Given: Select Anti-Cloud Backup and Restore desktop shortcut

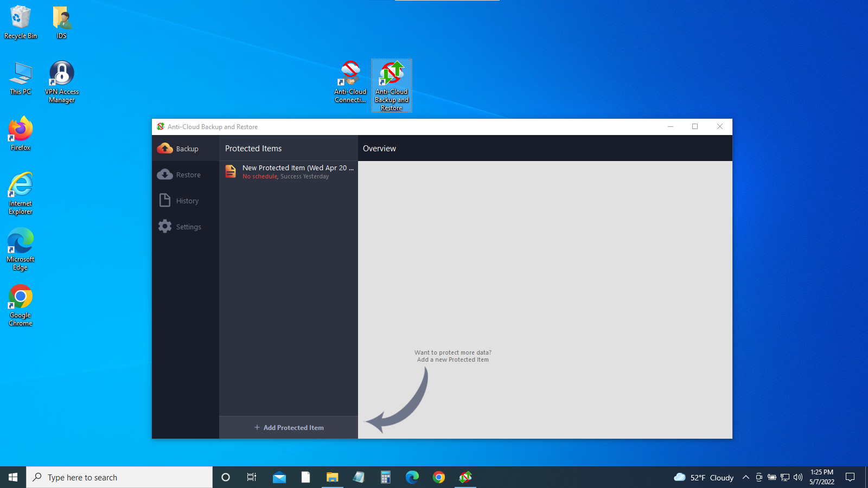Looking at the screenshot, I should coord(392,86).
